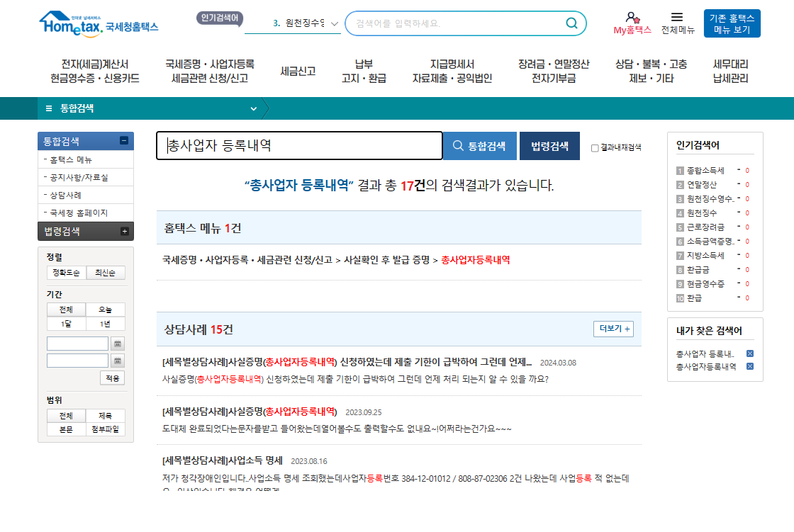Click inside the main search input field
The height and width of the screenshot is (532, 794).
point(298,146)
